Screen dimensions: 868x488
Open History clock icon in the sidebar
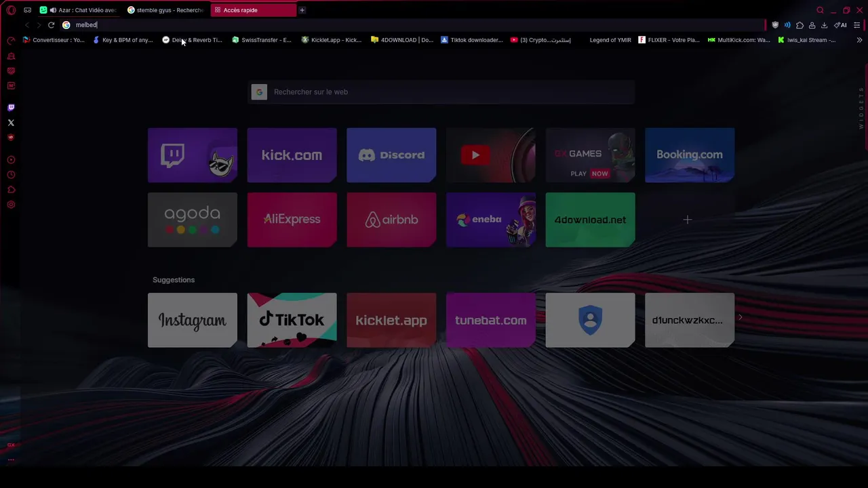(x=11, y=175)
